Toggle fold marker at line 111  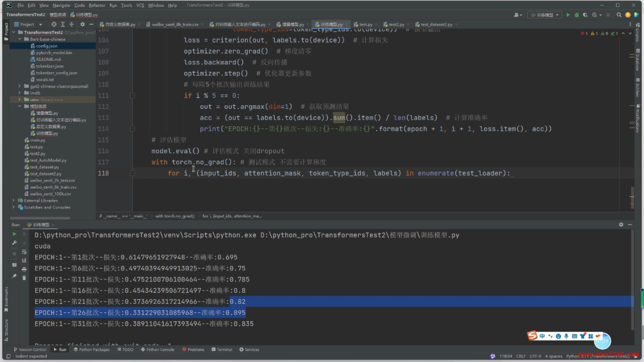coord(132,96)
